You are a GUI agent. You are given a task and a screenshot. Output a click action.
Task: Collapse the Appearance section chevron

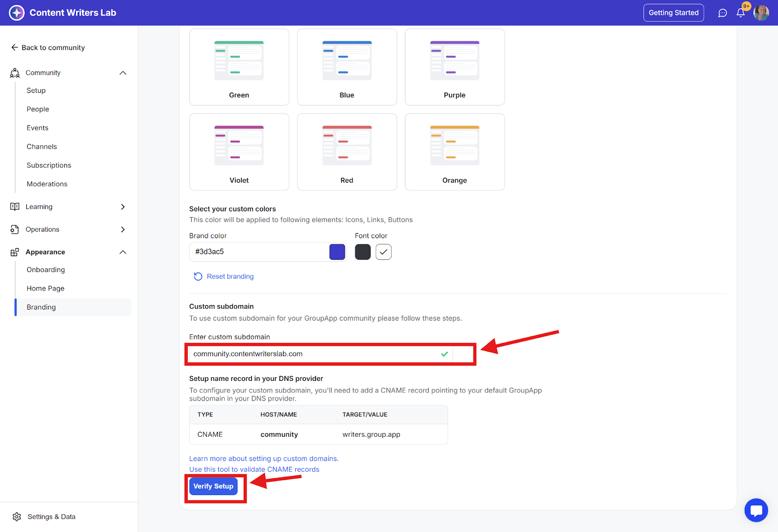[123, 252]
